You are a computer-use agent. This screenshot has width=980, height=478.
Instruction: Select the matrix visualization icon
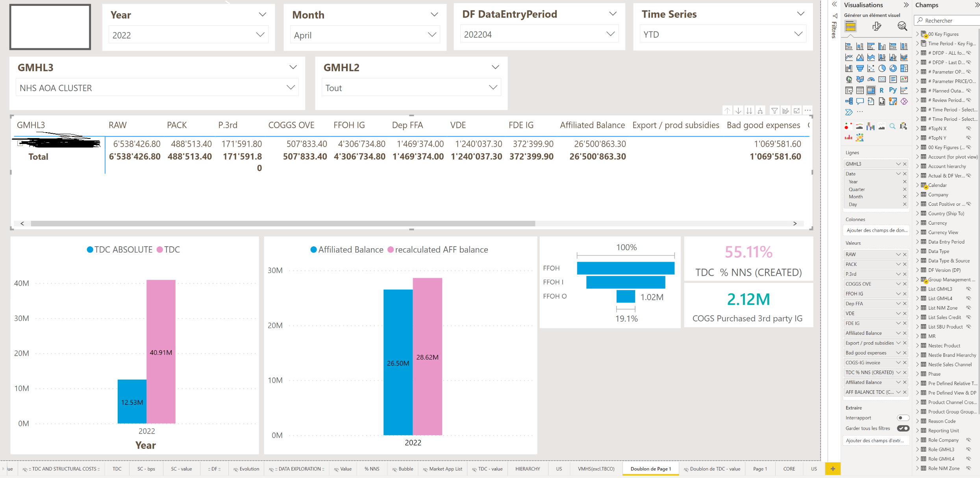pos(871,90)
